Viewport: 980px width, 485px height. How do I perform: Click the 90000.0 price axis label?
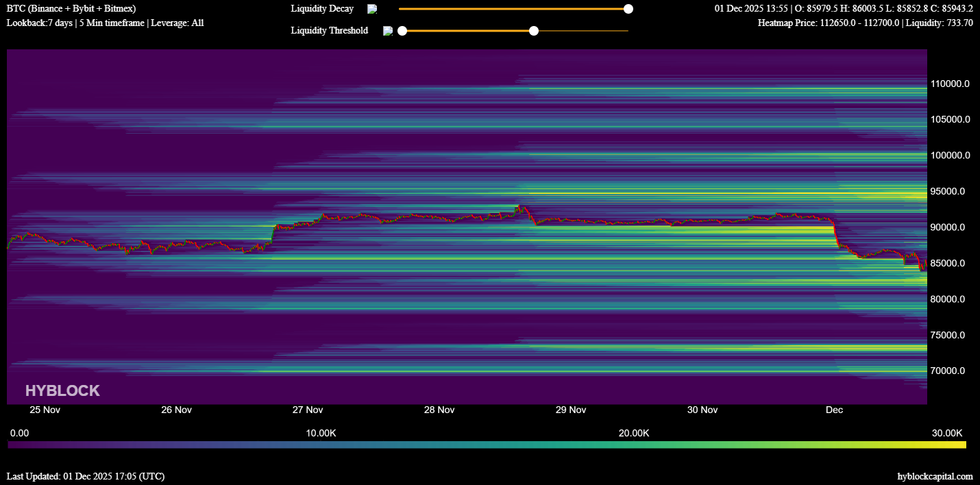coord(949,227)
